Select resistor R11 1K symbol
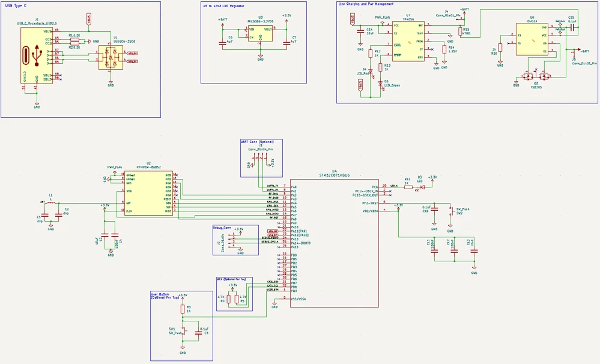This screenshot has width=600, height=364. pyautogui.click(x=408, y=187)
